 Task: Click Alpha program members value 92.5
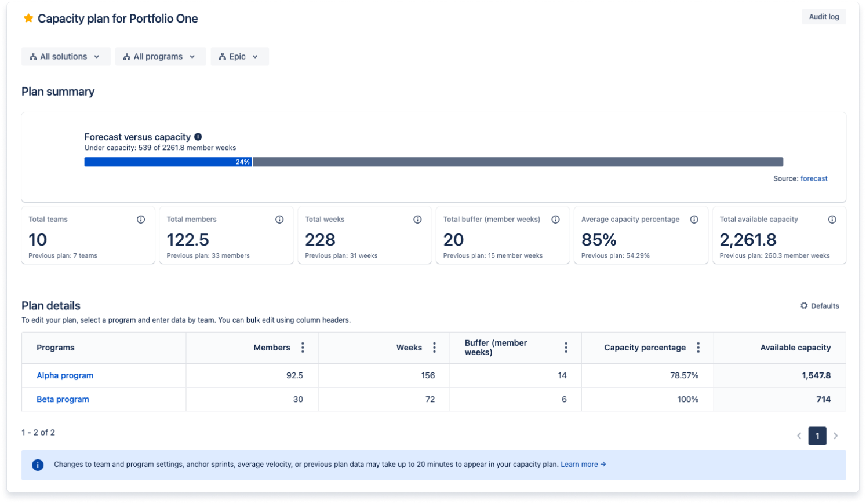[294, 376]
